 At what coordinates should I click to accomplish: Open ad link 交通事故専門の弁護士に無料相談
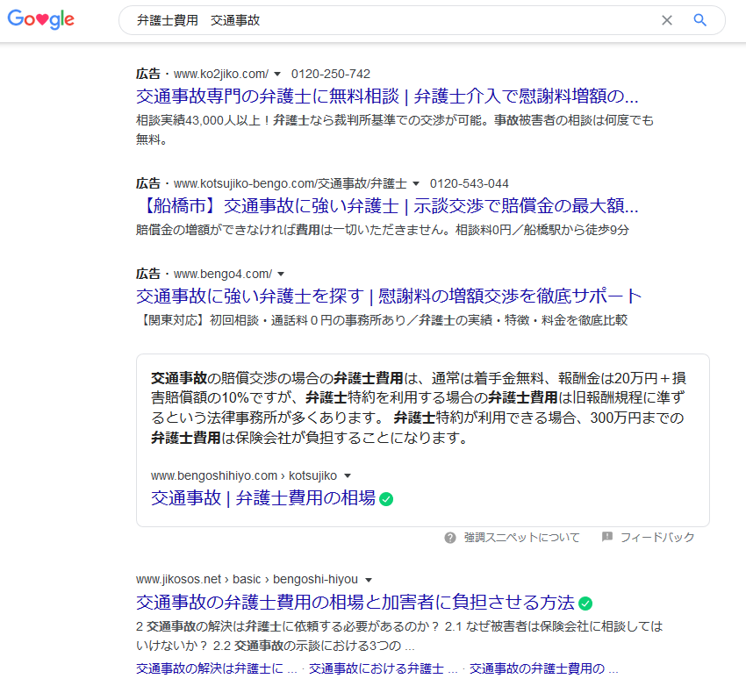(387, 96)
